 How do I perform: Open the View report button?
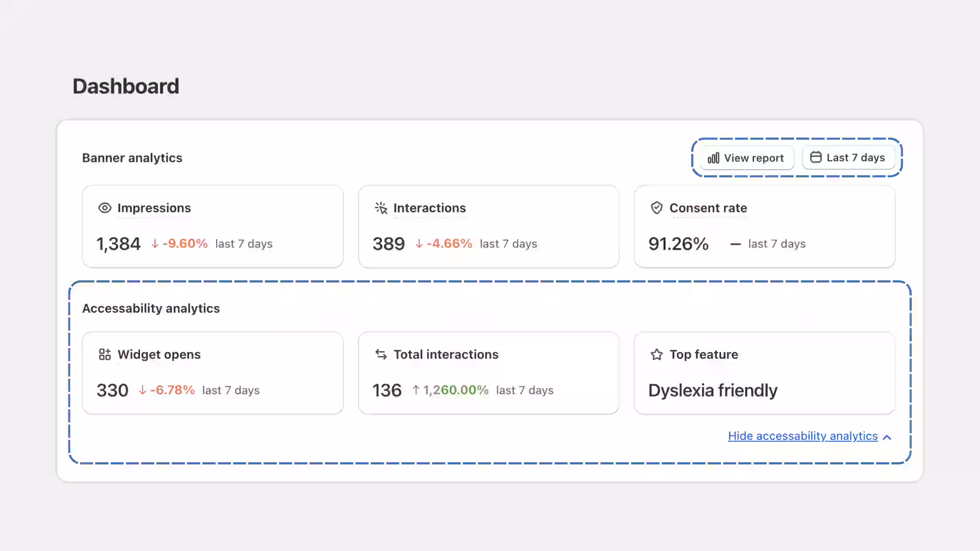pyautogui.click(x=746, y=158)
